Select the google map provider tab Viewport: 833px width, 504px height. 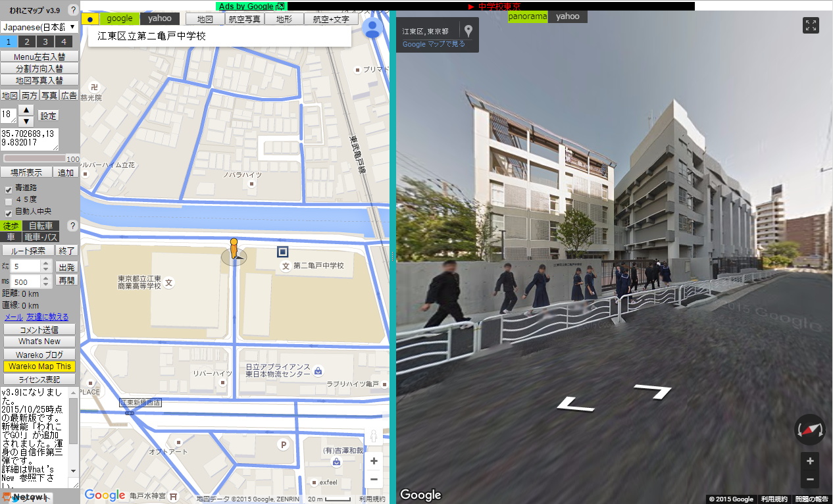coord(120,18)
